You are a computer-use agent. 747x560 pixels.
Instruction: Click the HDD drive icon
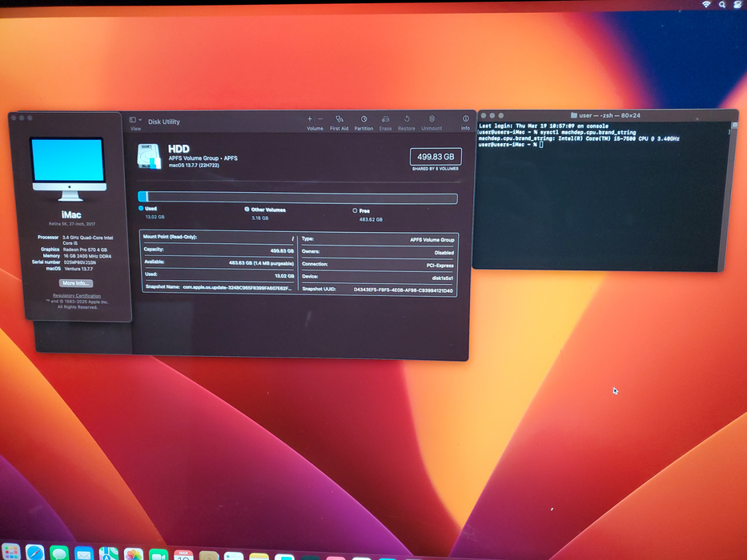149,156
